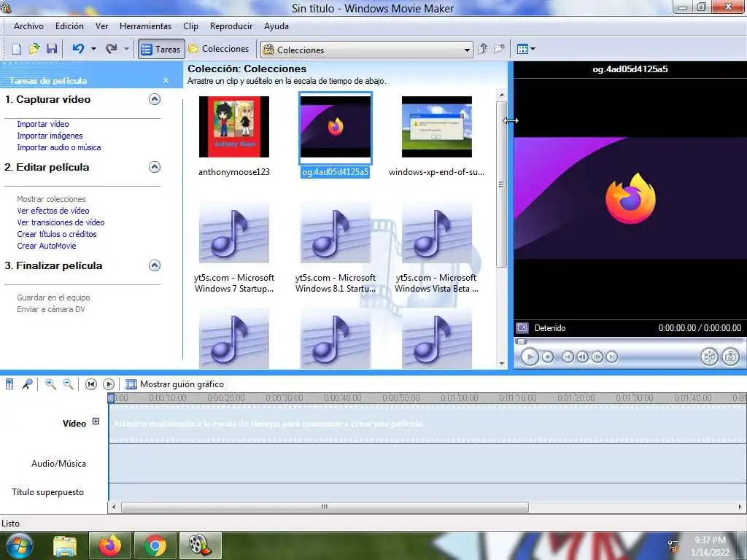Open Ver efectos de vídeo
Viewport: 747px width, 560px height.
(x=53, y=211)
